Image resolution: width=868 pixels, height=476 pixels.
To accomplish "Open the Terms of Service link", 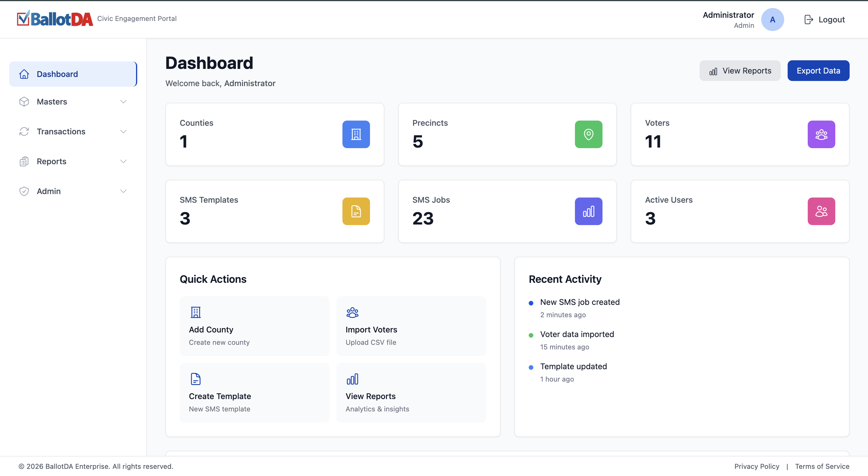I will (x=822, y=466).
